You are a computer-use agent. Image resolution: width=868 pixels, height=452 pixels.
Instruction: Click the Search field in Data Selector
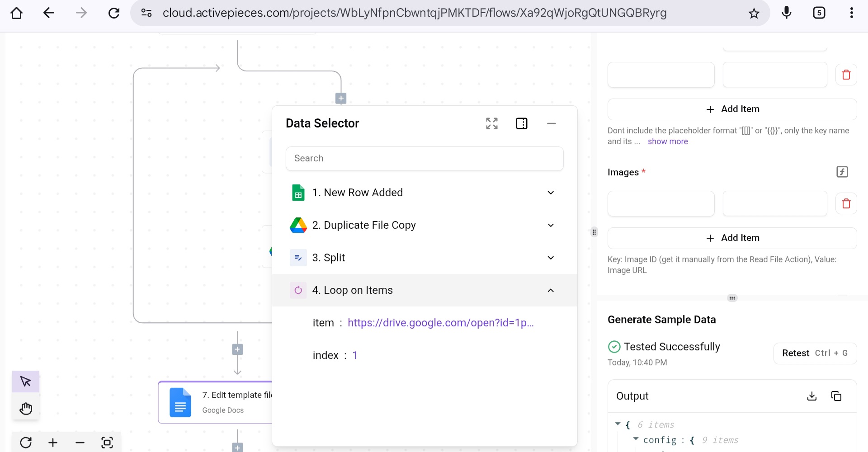click(x=425, y=158)
